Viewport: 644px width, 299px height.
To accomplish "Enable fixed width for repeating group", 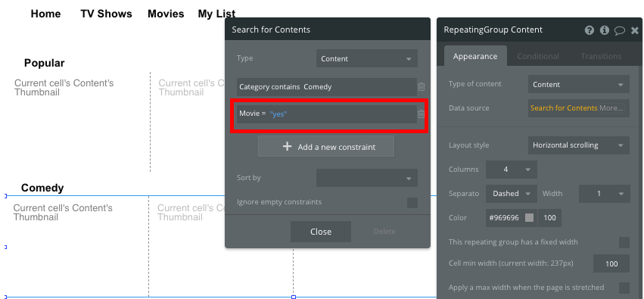I will (624, 242).
